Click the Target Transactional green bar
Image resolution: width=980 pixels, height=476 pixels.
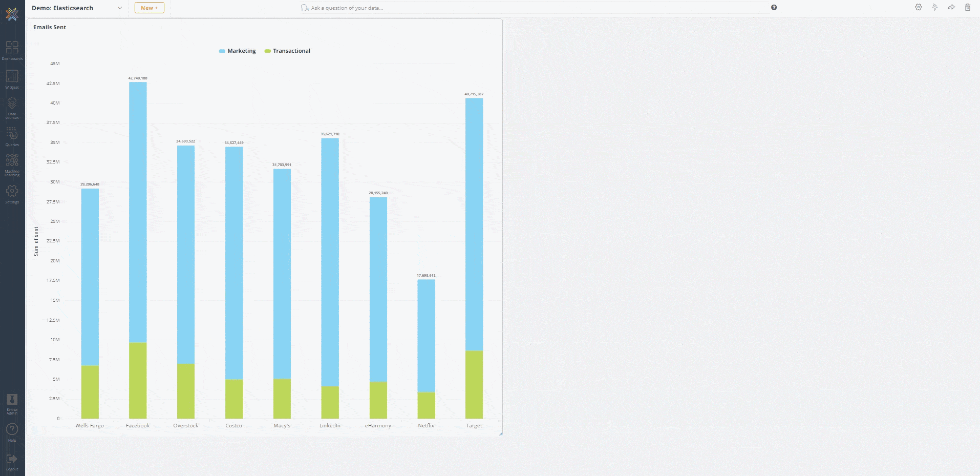point(474,385)
